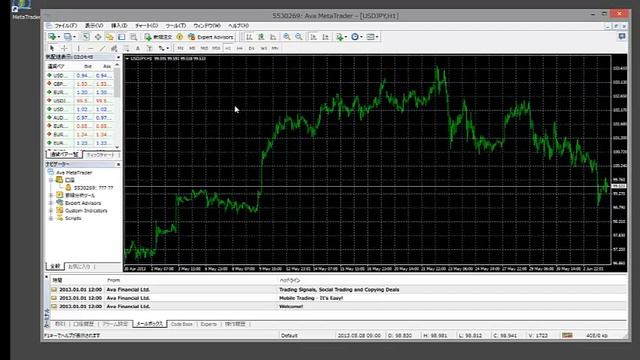Open Trading Signals, Social Trading message
This screenshot has height=360, width=640.
pyautogui.click(x=339, y=289)
